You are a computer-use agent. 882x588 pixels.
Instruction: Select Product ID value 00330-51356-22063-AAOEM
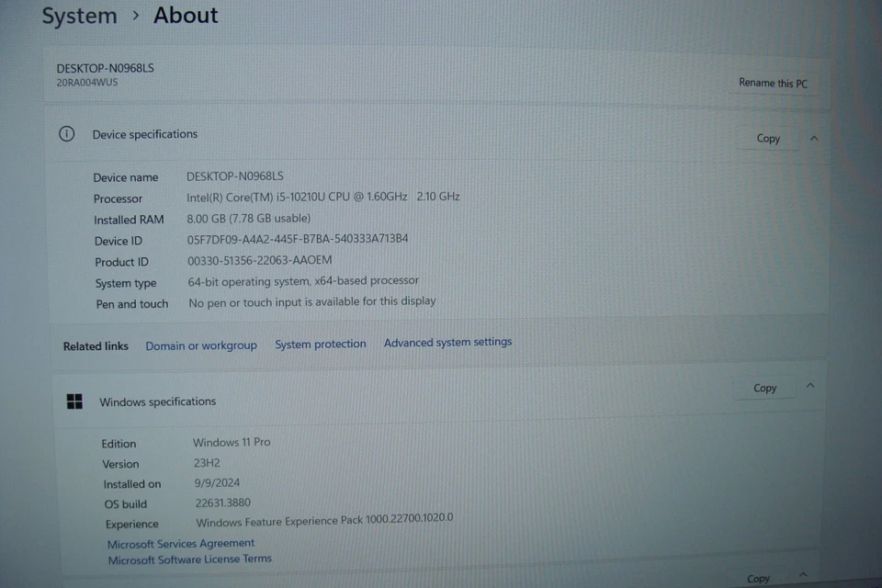(x=259, y=261)
